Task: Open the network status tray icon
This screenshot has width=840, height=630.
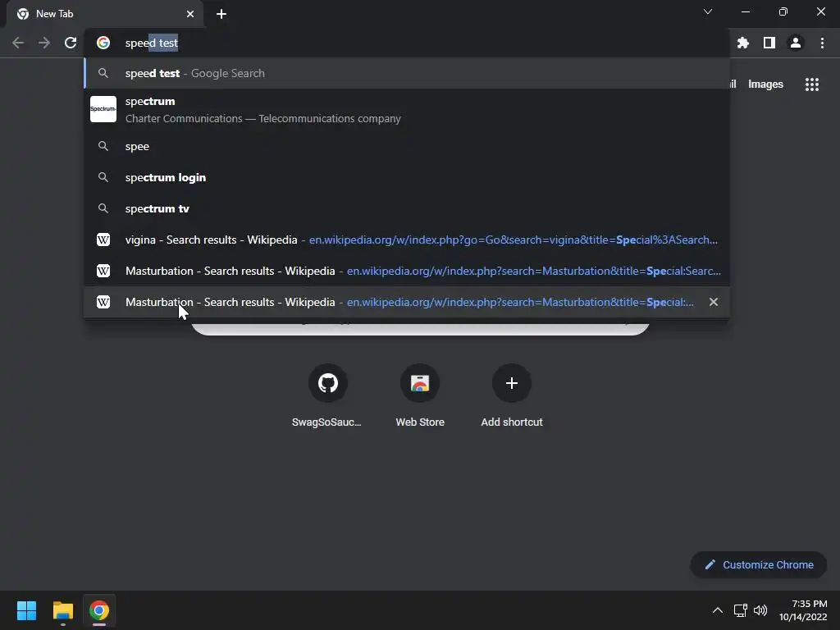Action: click(741, 610)
